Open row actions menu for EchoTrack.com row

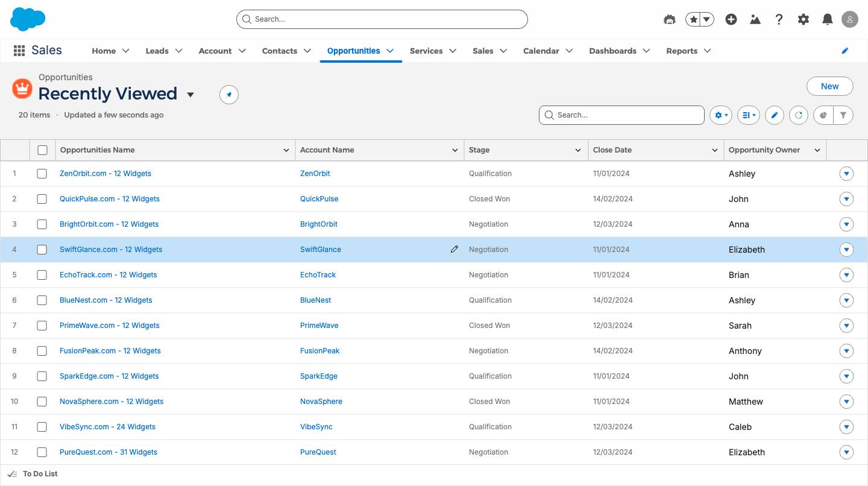846,275
